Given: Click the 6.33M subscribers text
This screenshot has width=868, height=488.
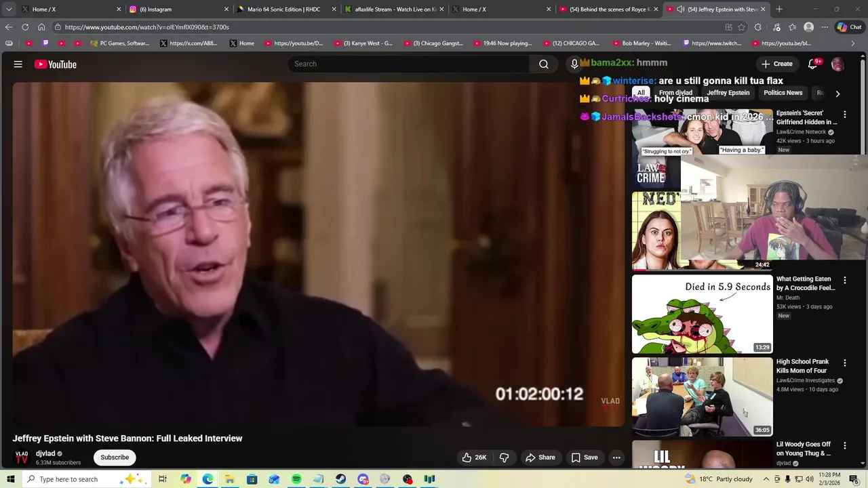Looking at the screenshot, I should tap(58, 463).
